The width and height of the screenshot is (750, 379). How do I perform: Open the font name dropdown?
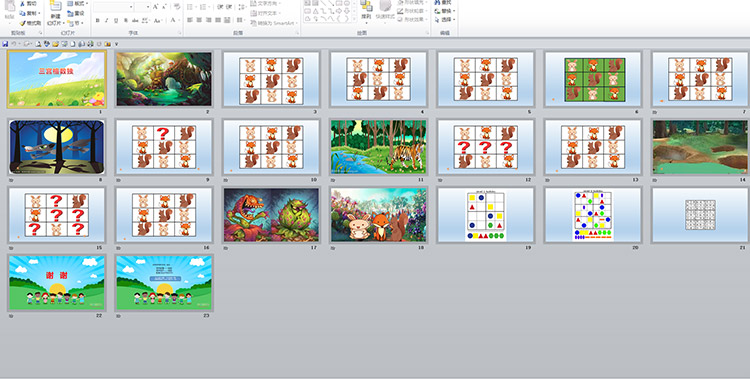[113, 7]
